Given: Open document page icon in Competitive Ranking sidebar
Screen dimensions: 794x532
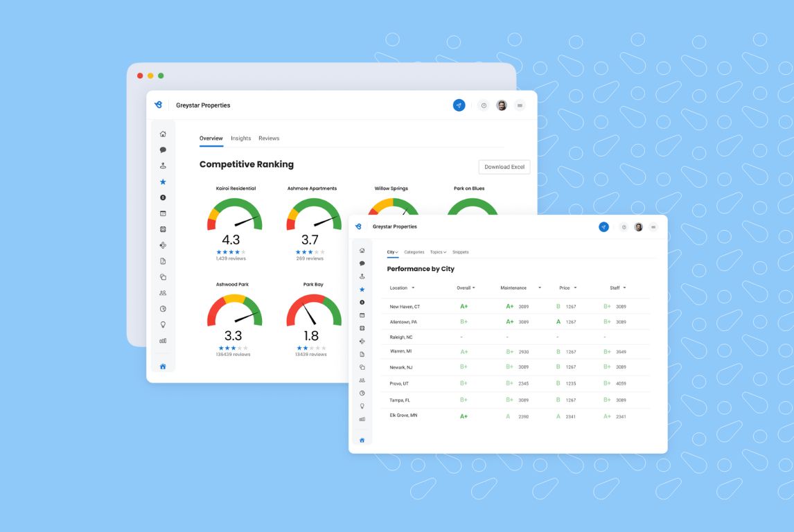Looking at the screenshot, I should [163, 261].
